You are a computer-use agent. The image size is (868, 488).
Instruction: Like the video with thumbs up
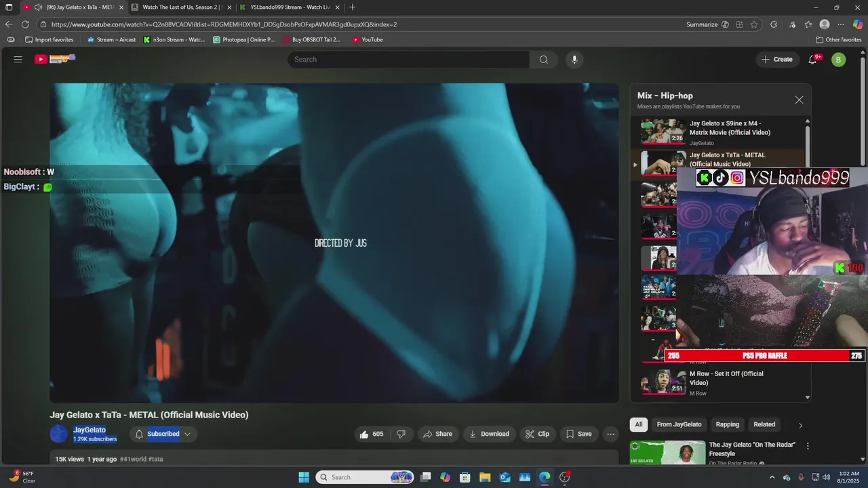tap(371, 434)
